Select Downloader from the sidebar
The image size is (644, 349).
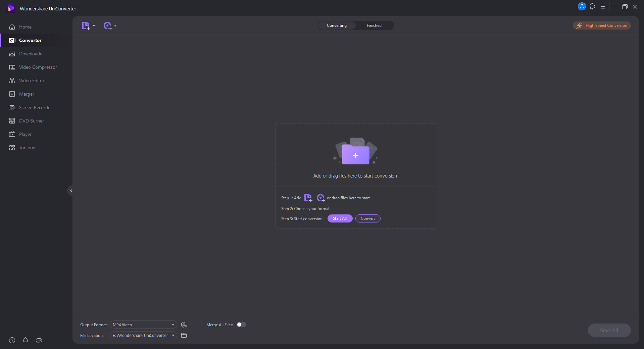pos(32,54)
